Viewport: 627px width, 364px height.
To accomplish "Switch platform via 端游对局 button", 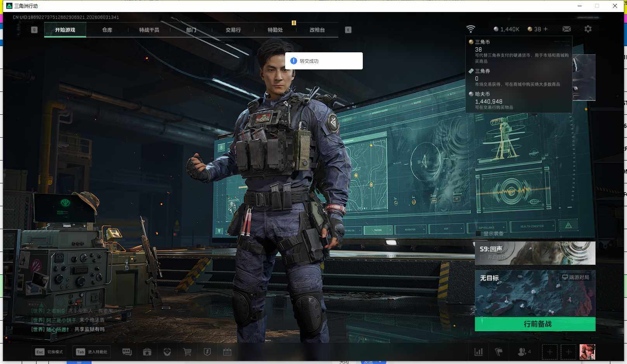I will (576, 277).
